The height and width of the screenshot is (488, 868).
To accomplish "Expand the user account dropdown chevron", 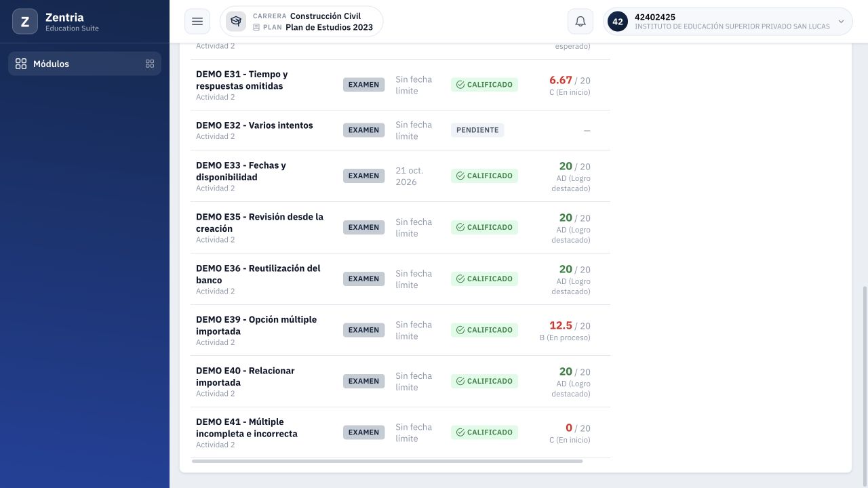I will [x=841, y=22].
